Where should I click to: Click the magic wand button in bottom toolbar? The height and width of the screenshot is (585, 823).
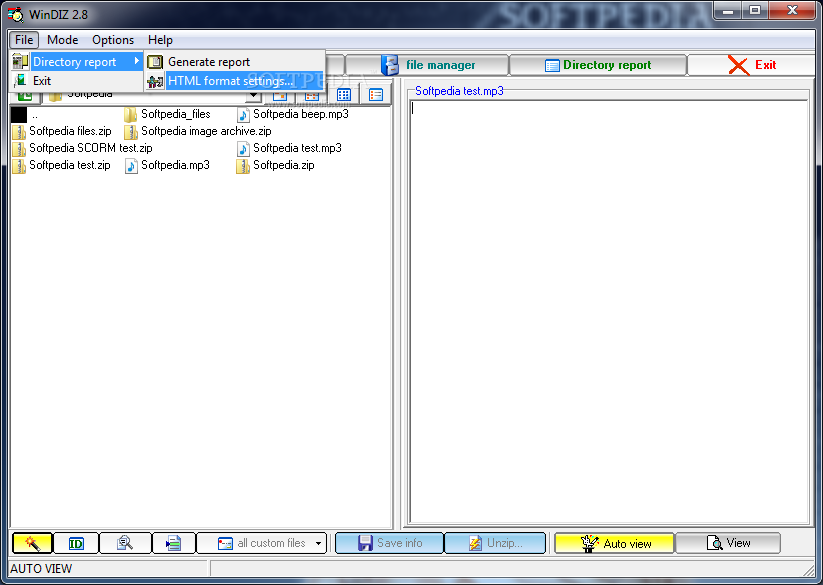32,543
